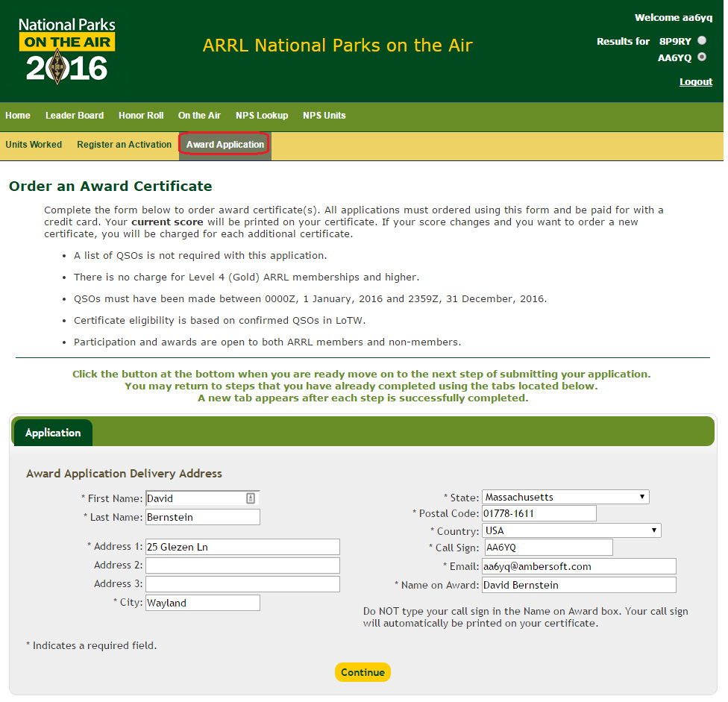The width and height of the screenshot is (728, 702).
Task: Click the National Parks on the Air 2016 logo
Action: coord(67,50)
